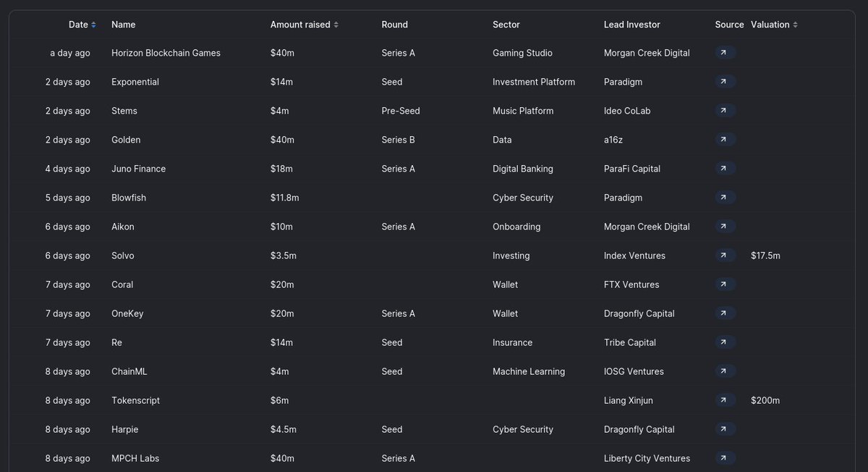This screenshot has height=472, width=868.
Task: Click the Investment Platform sector cell
Action: 534,82
